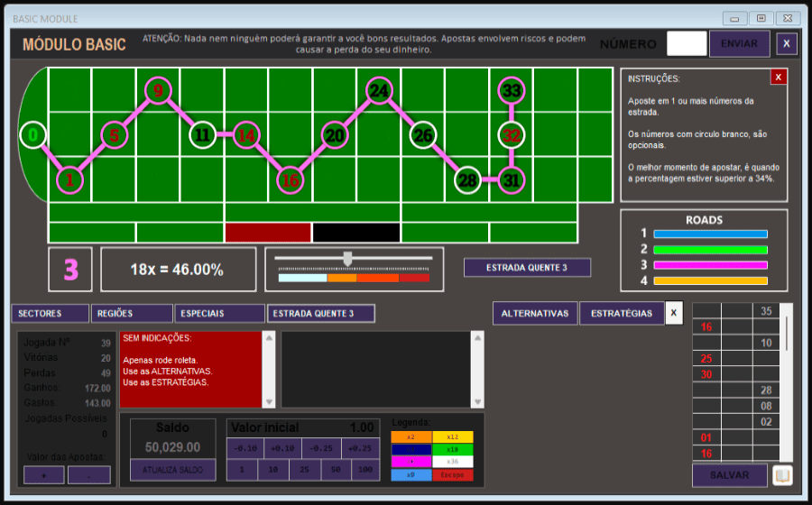This screenshot has width=812, height=505.
Task: Open the SECTORES tab
Action: click(51, 313)
